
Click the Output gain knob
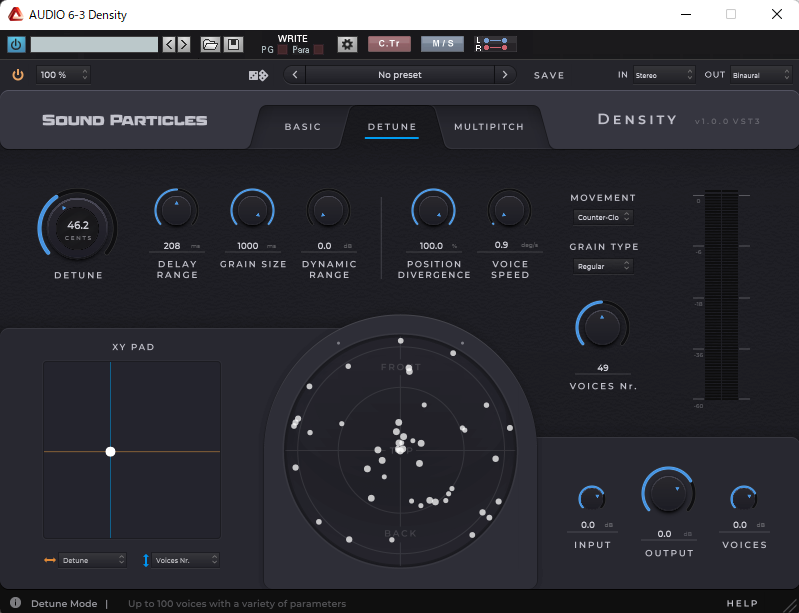[668, 492]
